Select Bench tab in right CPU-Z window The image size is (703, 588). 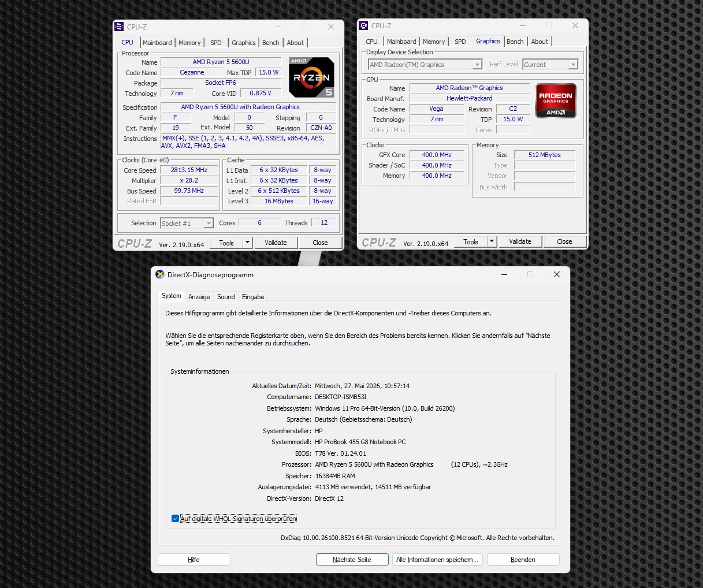click(515, 42)
